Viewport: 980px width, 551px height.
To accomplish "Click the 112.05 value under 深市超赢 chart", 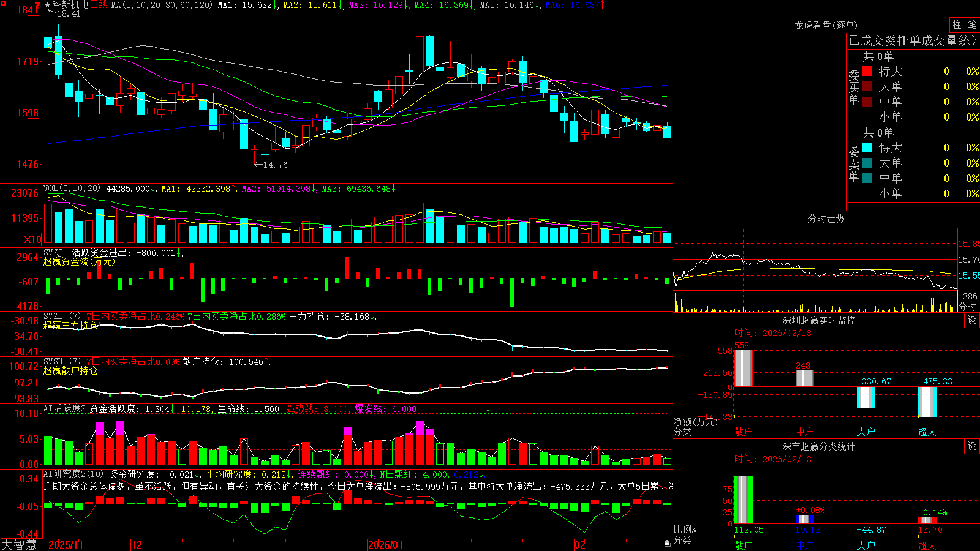I will pos(749,530).
